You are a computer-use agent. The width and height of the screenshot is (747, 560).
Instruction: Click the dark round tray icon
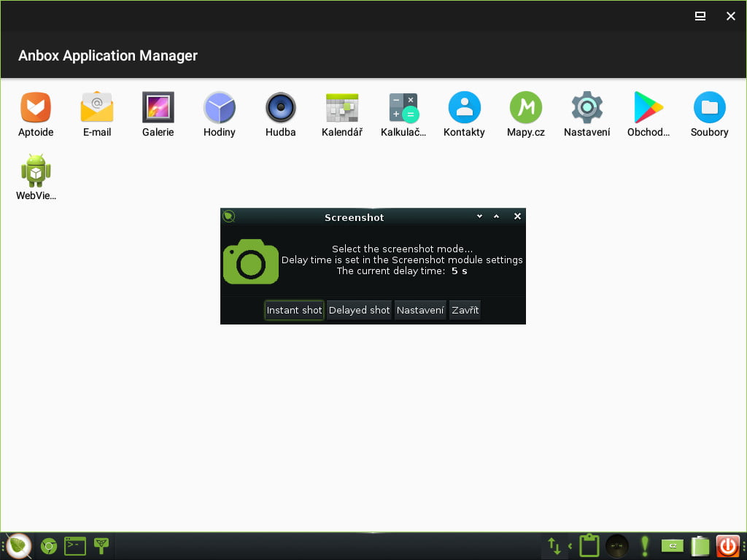pos(617,545)
